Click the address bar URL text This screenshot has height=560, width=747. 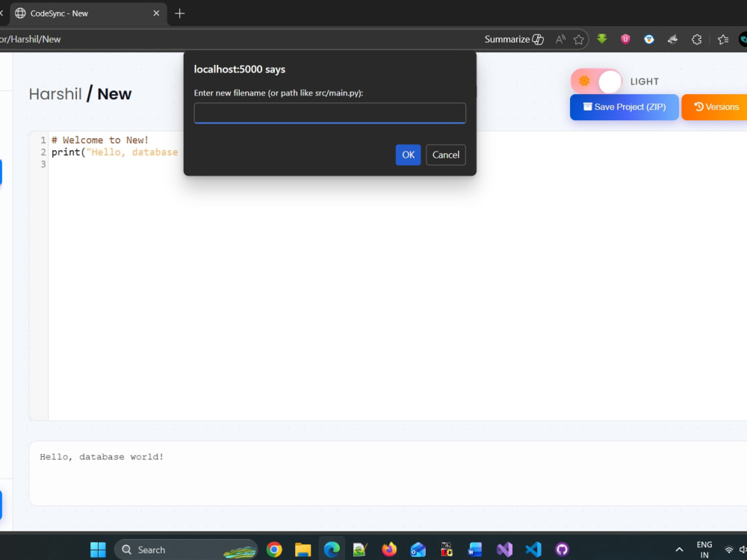click(31, 40)
